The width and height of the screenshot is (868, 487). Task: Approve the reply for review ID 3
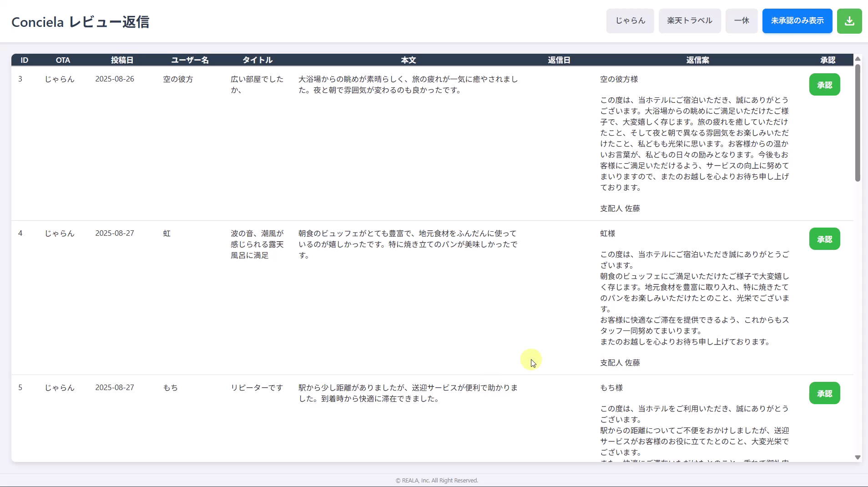[x=824, y=85]
